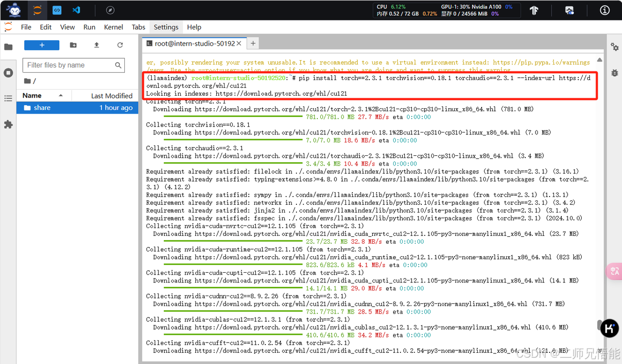Open the debugger bug icon on right sidebar
The image size is (622, 364).
click(614, 73)
